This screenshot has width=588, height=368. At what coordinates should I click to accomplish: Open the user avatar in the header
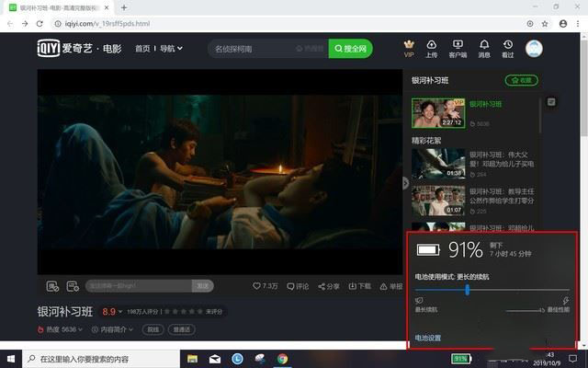(x=534, y=49)
